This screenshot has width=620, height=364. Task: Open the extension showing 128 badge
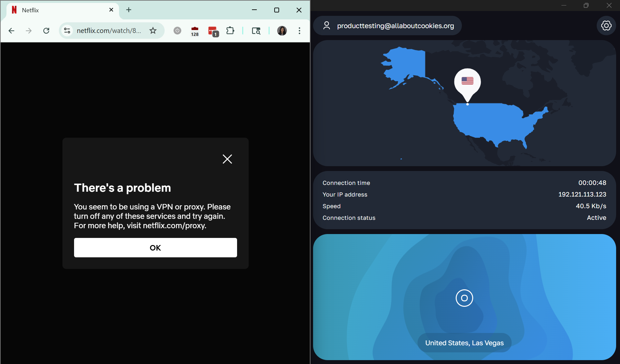[x=195, y=31]
